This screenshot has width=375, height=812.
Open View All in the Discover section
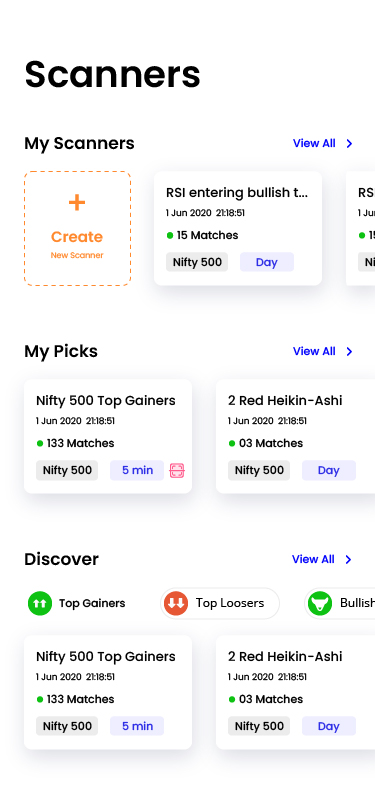[x=313, y=559]
